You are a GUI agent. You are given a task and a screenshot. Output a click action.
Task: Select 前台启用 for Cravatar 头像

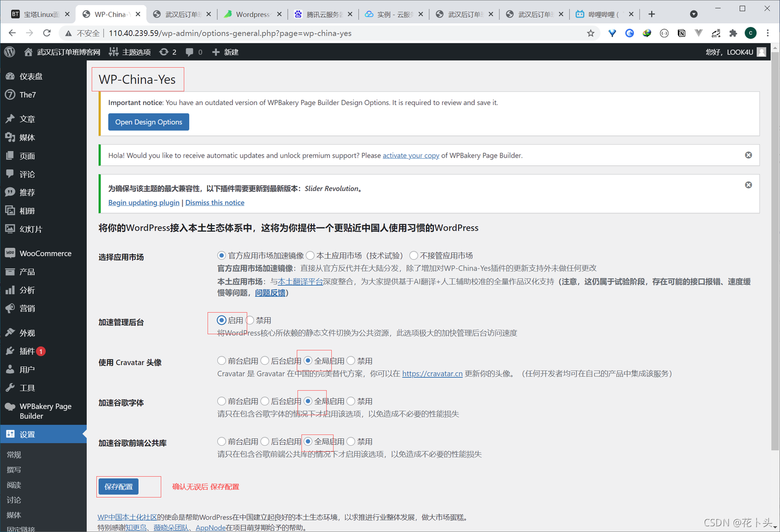[x=222, y=360]
